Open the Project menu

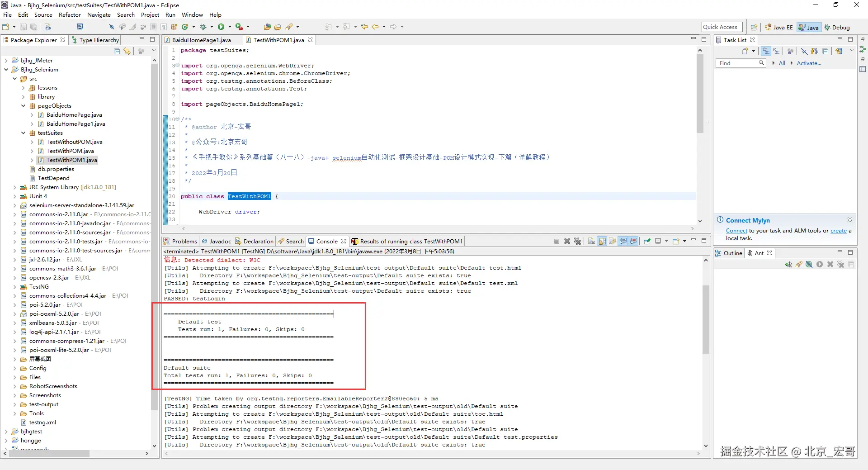point(150,15)
